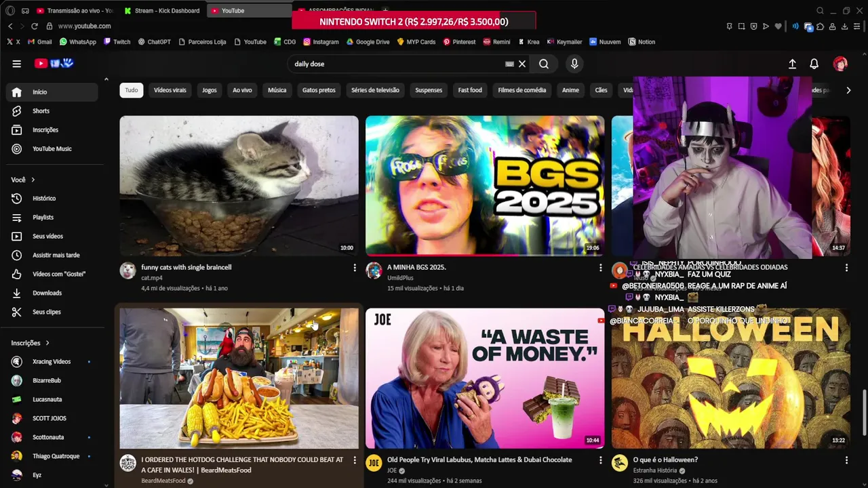Open the BGS 2025 video thumbnail

click(x=485, y=186)
